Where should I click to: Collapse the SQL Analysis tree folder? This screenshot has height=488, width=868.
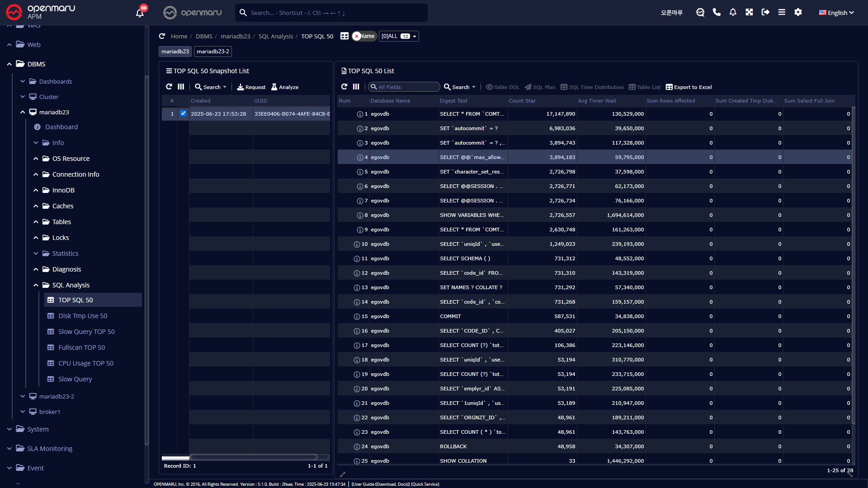pos(36,285)
